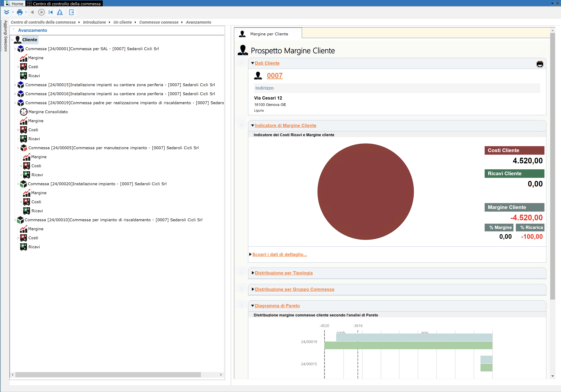
Task: Click green cube icon of Commessa 24/00010
Action: click(20, 220)
